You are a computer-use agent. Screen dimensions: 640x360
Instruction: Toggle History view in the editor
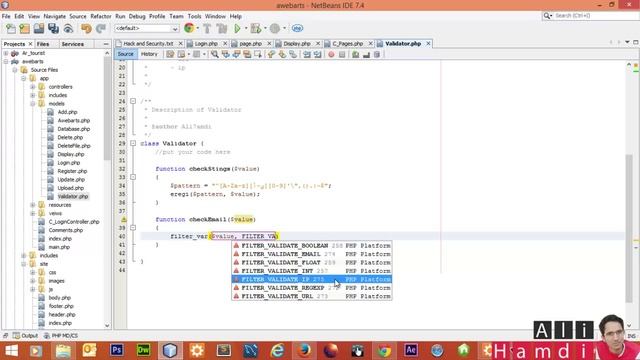tap(149, 54)
